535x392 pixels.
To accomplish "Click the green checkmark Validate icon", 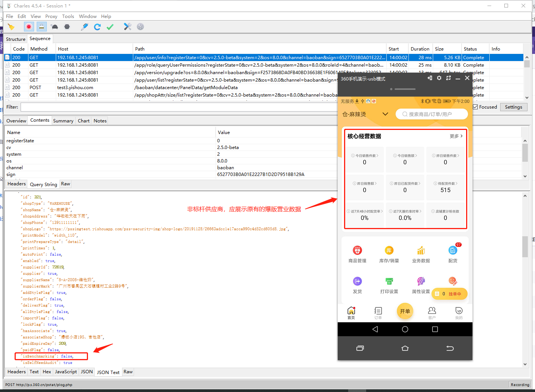I will point(110,27).
